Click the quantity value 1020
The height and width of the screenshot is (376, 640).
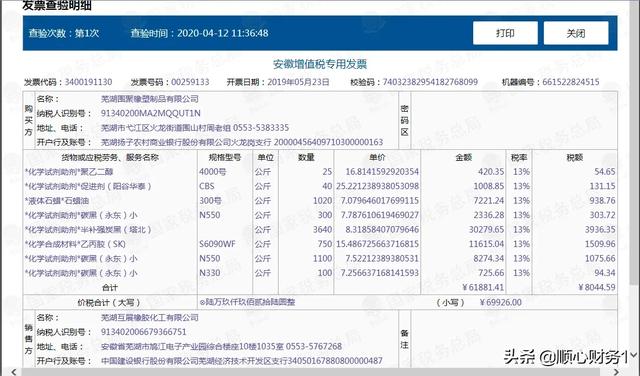pyautogui.click(x=322, y=201)
